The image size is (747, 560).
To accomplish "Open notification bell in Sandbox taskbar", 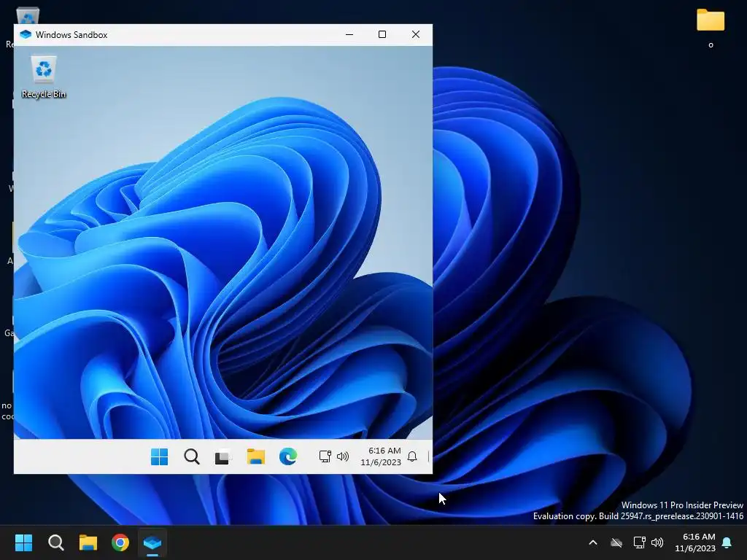I will point(412,456).
